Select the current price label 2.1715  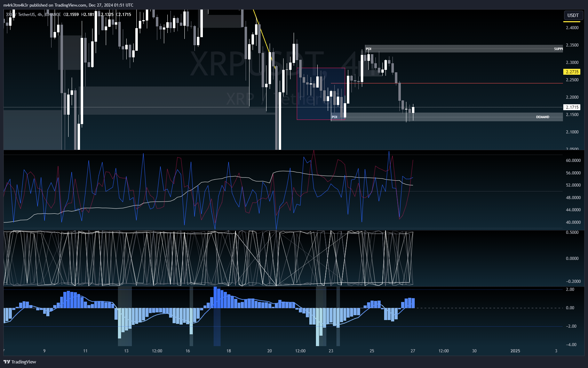coord(572,107)
